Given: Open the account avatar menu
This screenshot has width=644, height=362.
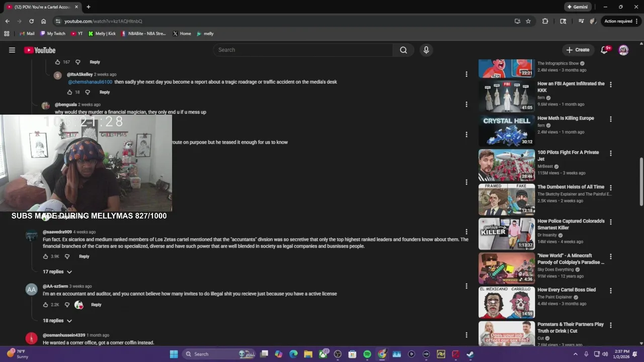Looking at the screenshot, I should [x=623, y=50].
